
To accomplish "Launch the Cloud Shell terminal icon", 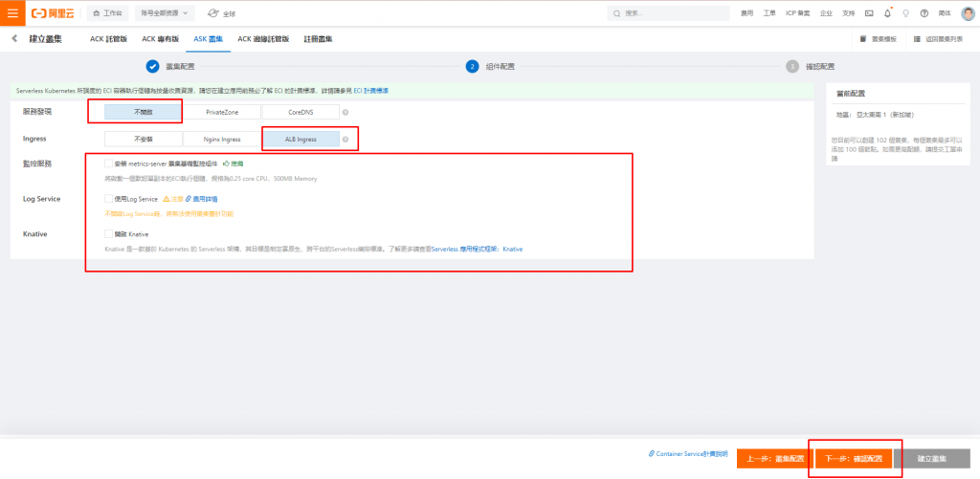I will pyautogui.click(x=869, y=13).
